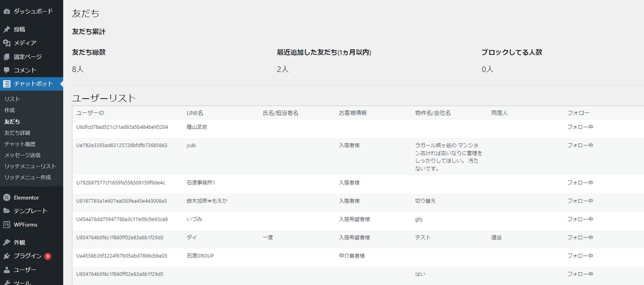This screenshot has height=285, width=644.
Task: Click the 物件名/会社名 column header
Action: pyautogui.click(x=433, y=113)
